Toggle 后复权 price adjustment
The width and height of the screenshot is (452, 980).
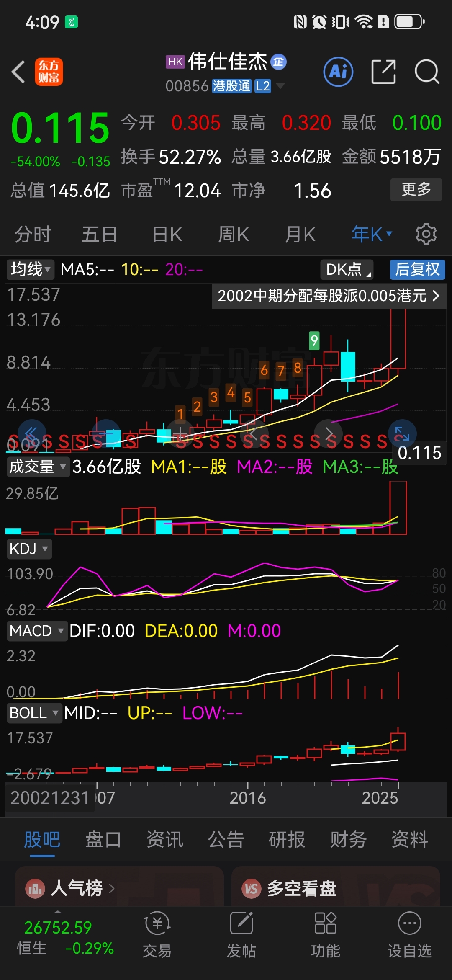[417, 269]
